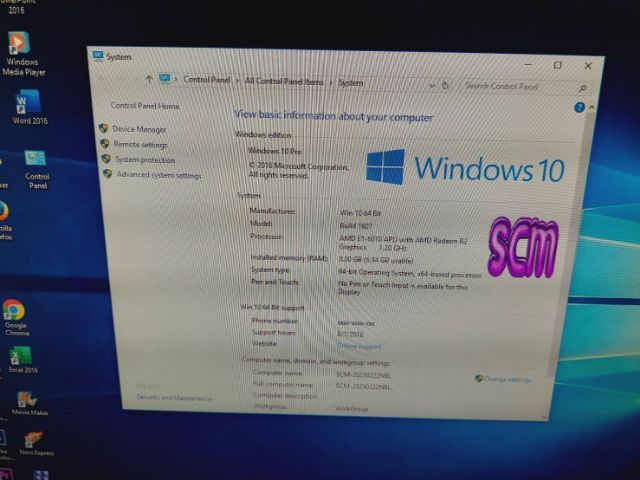The width and height of the screenshot is (640, 480).
Task: Click the AMD E1-6010 APU processor text
Action: (403, 244)
